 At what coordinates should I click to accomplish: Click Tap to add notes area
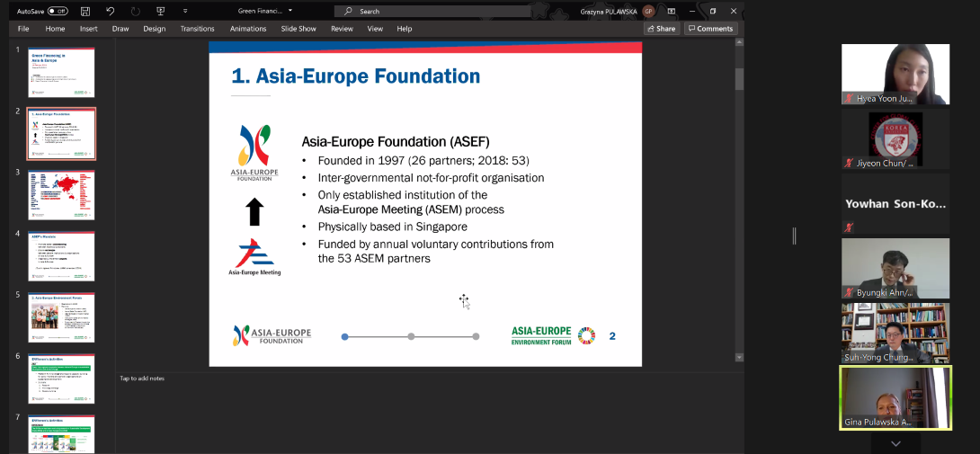tap(142, 378)
